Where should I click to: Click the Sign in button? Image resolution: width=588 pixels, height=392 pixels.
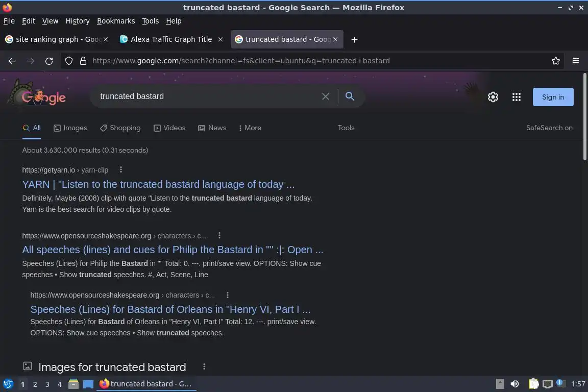pos(553,97)
